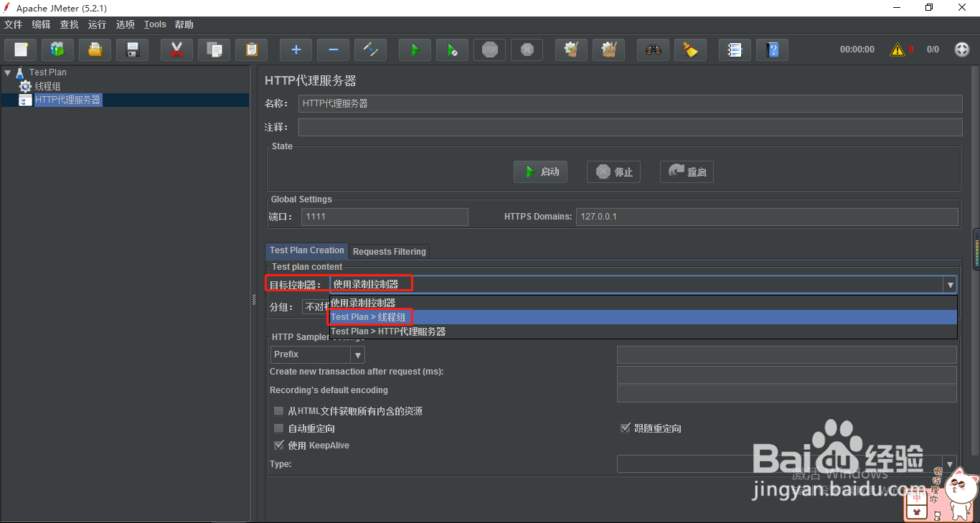The height and width of the screenshot is (523, 980).
Task: Click the warning triangle log icon
Action: click(897, 50)
